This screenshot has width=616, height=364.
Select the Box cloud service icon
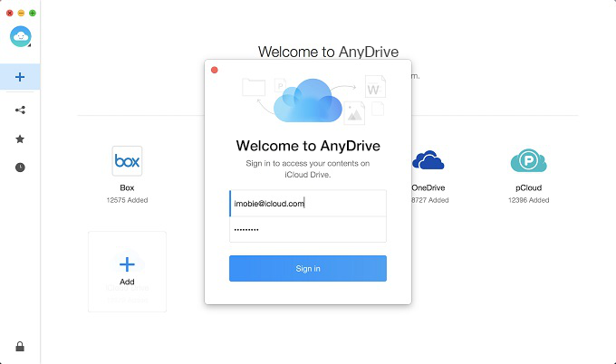point(127,161)
